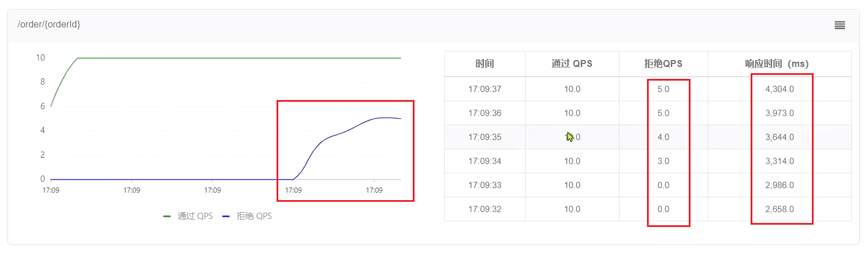The width and height of the screenshot is (868, 259).
Task: Select the 17:09:34 time cell
Action: (484, 161)
